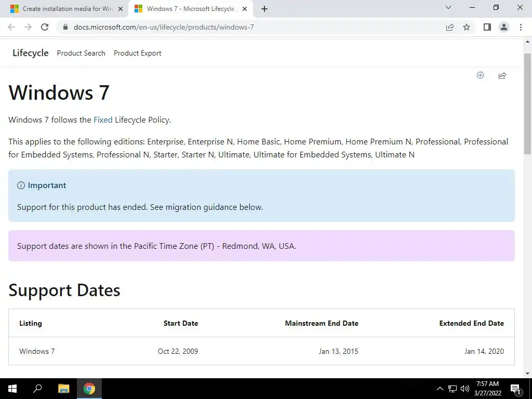Screen dimensions: 532x399
Task: Open the Product Export menu item
Action: [x=137, y=54]
